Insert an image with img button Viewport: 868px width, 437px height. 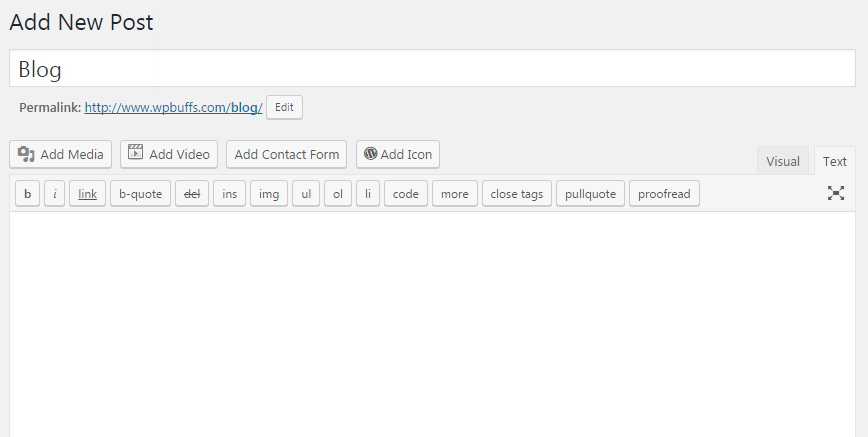[268, 194]
